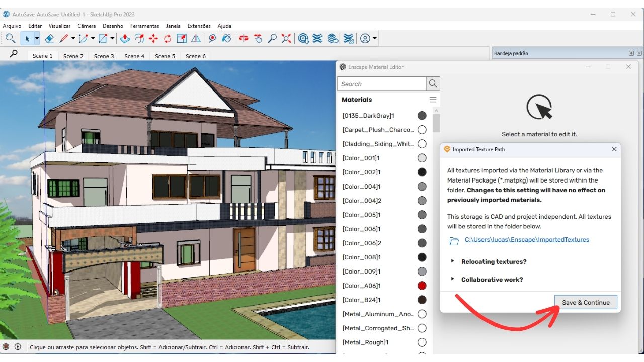Activate the Orbit tool

click(244, 38)
